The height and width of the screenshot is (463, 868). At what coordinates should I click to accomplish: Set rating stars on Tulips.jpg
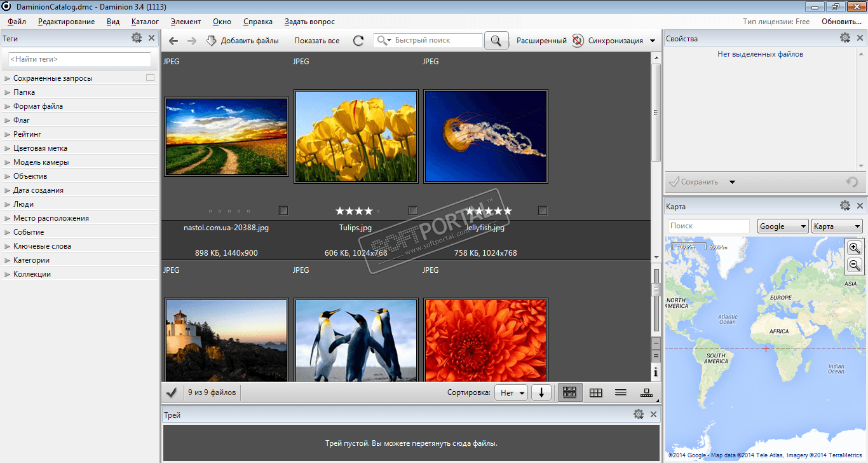[358, 211]
